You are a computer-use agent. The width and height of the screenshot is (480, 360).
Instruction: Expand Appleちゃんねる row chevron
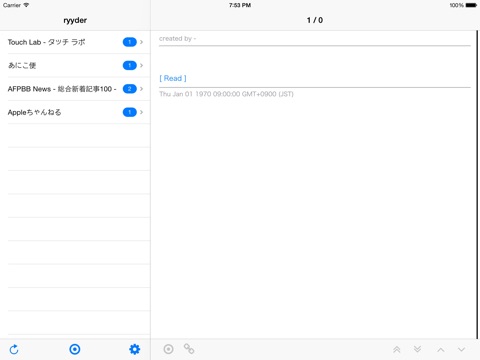(x=142, y=112)
